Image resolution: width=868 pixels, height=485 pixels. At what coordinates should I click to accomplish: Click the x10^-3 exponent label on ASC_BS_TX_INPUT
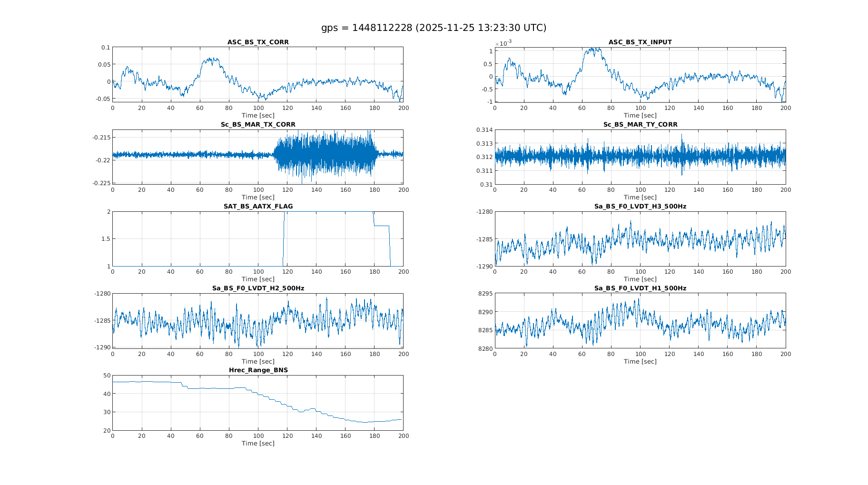click(x=503, y=43)
